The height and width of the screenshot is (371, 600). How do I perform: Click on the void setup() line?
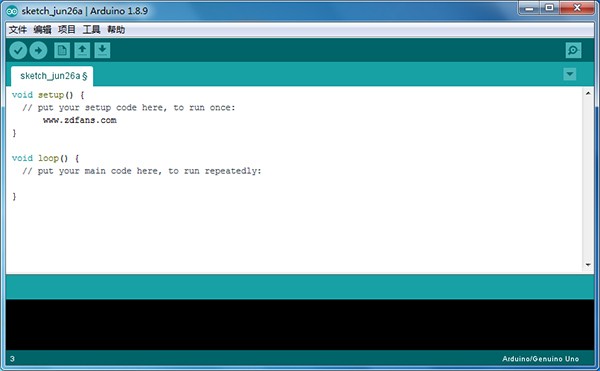coord(48,95)
